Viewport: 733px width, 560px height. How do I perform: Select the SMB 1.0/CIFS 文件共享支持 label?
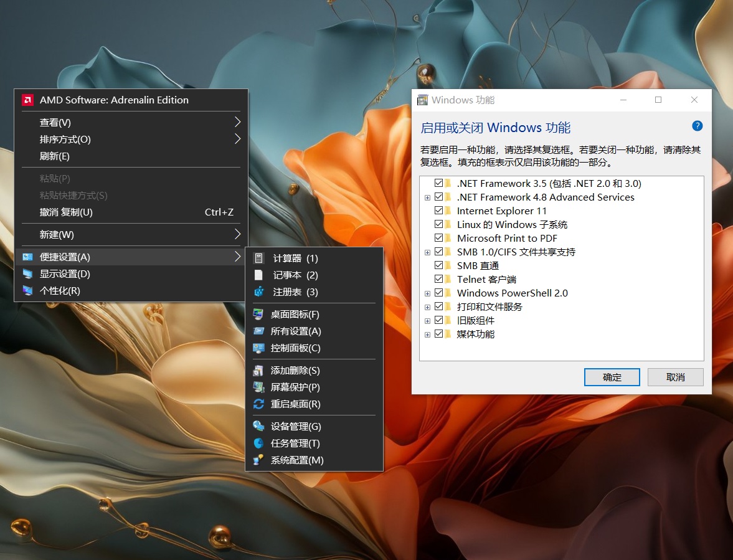point(516,252)
